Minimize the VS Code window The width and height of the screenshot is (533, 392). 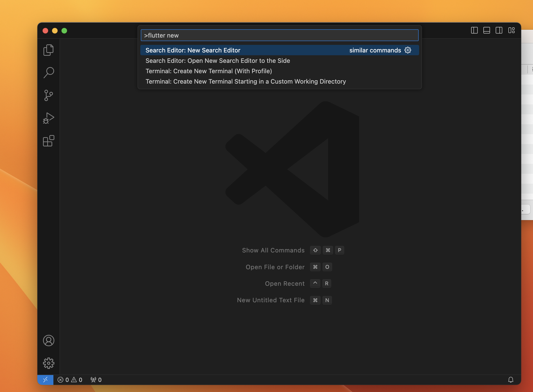pos(55,31)
